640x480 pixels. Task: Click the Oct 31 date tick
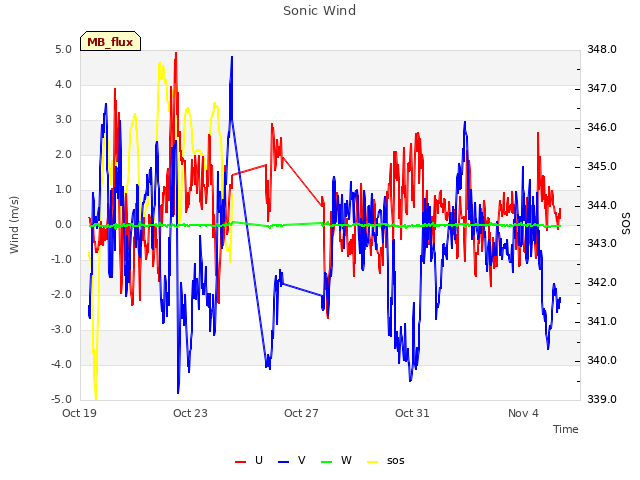[x=412, y=413]
